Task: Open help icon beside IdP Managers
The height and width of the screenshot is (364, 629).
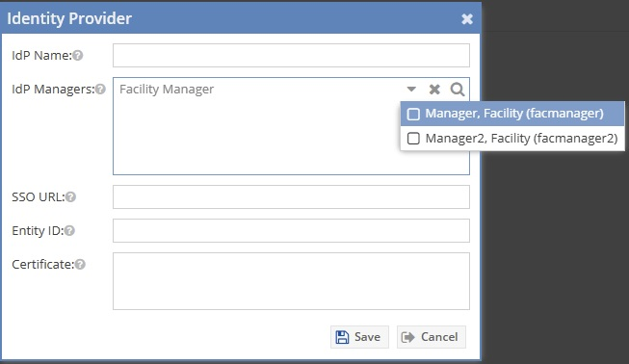Action: click(100, 89)
